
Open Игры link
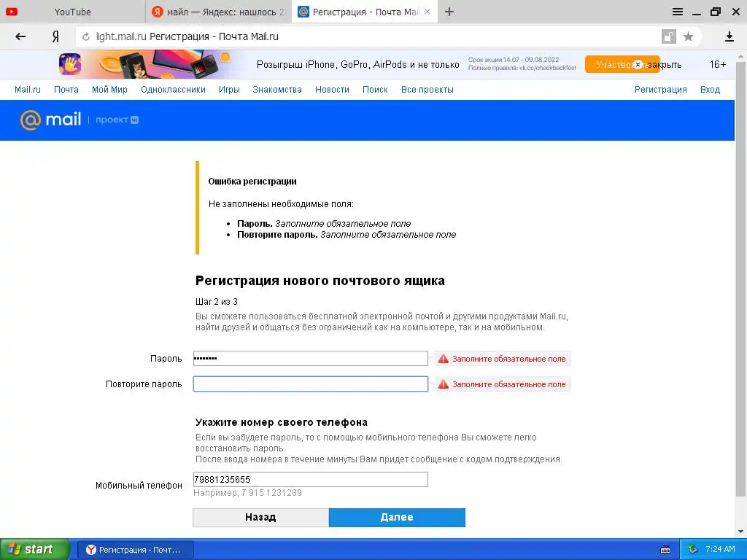pos(229,90)
